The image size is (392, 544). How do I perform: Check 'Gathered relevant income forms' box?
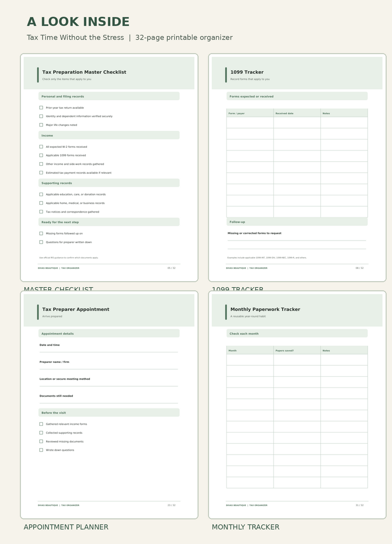(x=41, y=424)
